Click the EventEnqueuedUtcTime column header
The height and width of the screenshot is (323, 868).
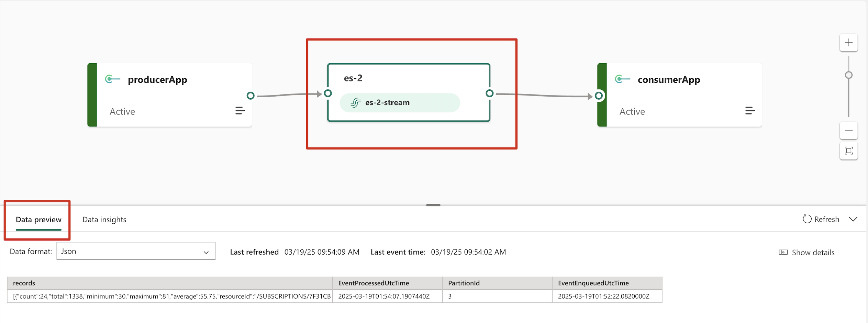tap(607, 283)
